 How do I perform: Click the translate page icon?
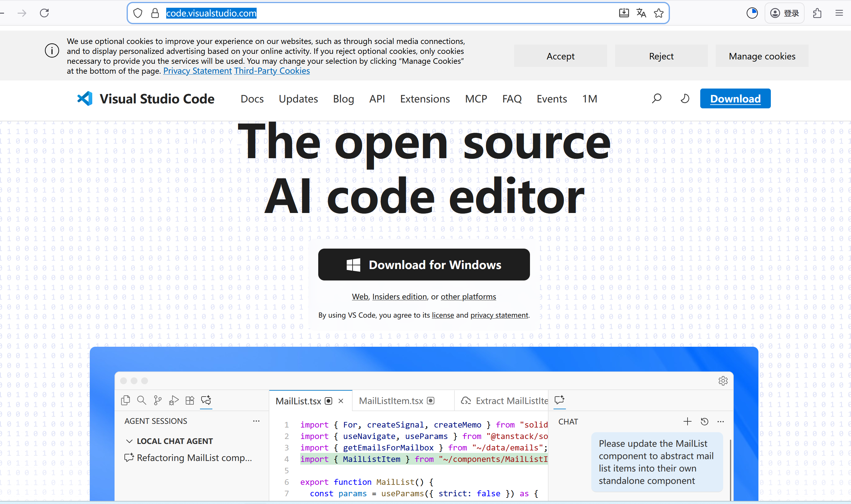641,13
